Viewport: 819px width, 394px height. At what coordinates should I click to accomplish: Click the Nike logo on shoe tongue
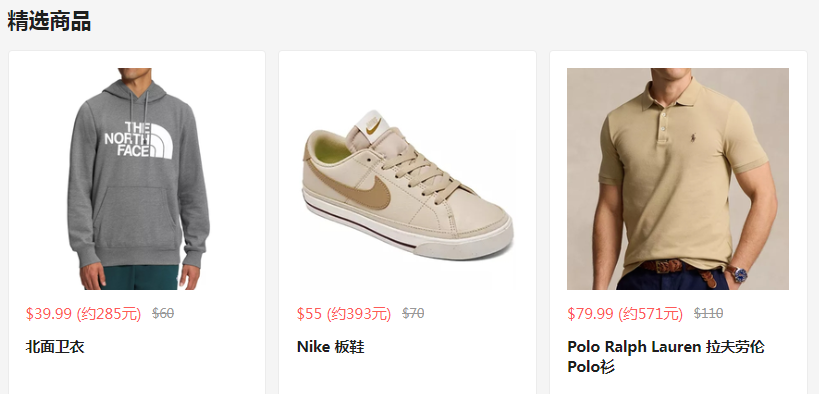pyautogui.click(x=373, y=125)
